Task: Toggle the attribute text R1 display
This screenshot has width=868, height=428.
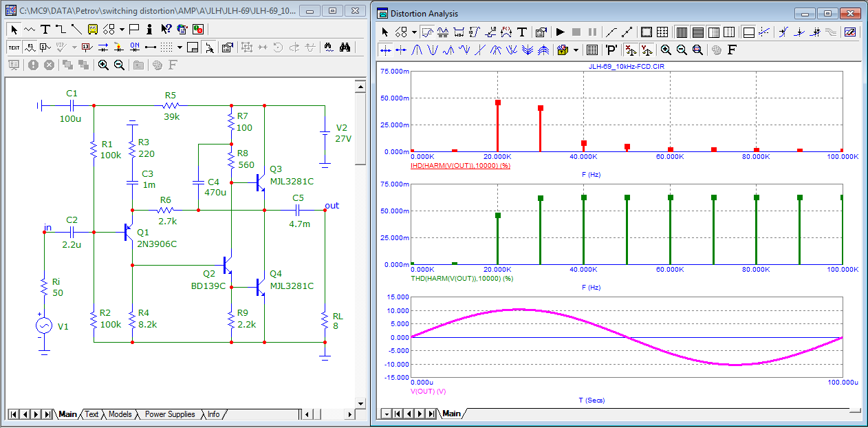Action: click(30, 47)
